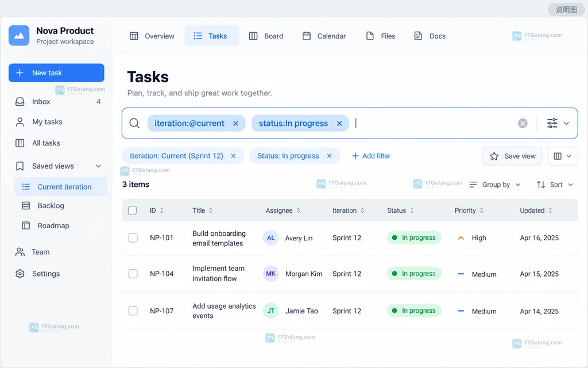Click the High priority arrow icon on NP-101
This screenshot has height=368, width=588.
[x=461, y=238]
